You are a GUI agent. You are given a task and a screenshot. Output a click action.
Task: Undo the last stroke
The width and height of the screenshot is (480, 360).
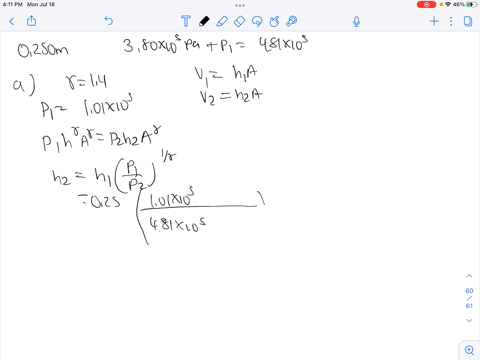click(109, 21)
